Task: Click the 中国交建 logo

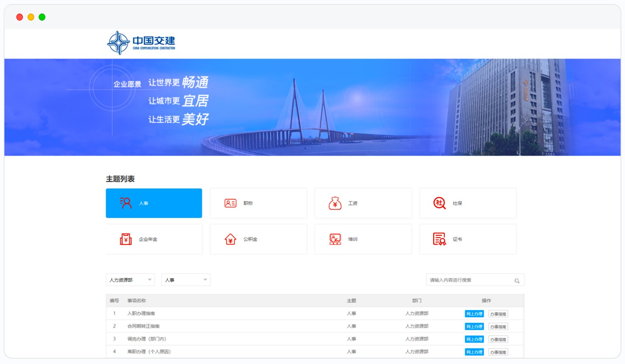Action: coord(141,42)
